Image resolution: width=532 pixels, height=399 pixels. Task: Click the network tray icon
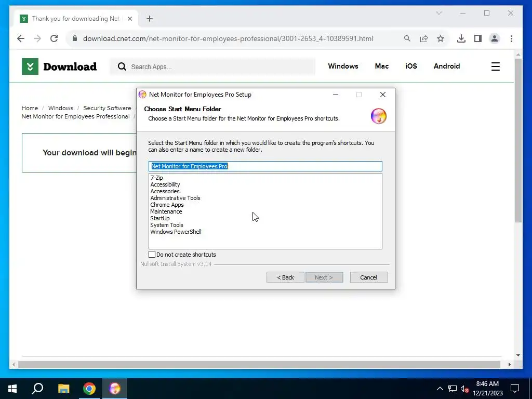pyautogui.click(x=453, y=389)
